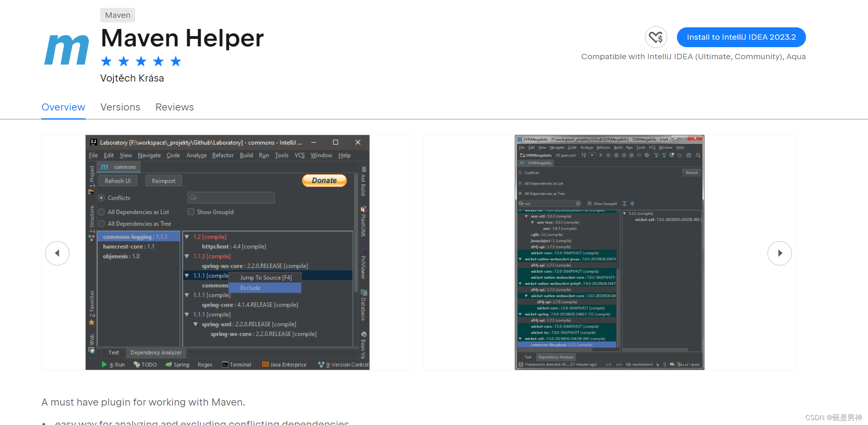Image resolution: width=868 pixels, height=425 pixels.
Task: Click Debug bug icon in SVNMergeInfo toolbar
Action: [608, 156]
